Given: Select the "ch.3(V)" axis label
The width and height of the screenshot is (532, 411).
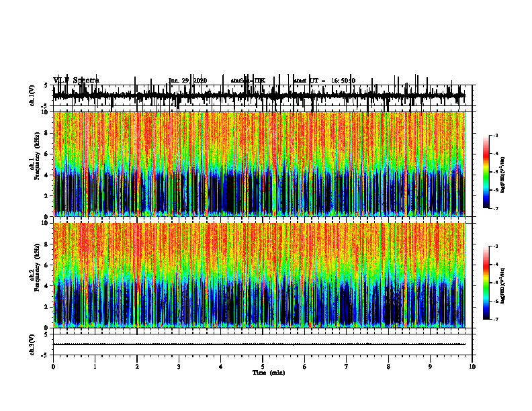Looking at the screenshot, I should coord(32,345).
